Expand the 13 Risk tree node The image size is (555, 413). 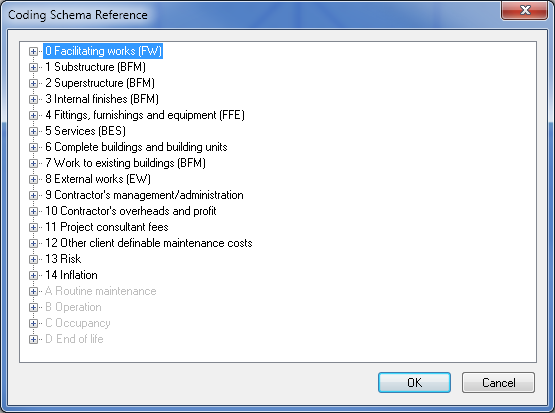pos(33,259)
